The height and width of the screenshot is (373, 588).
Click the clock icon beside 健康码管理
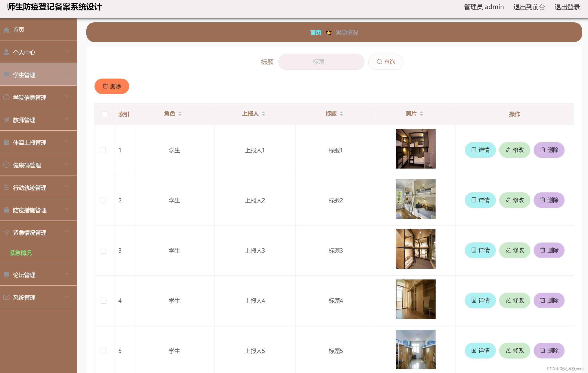point(6,165)
